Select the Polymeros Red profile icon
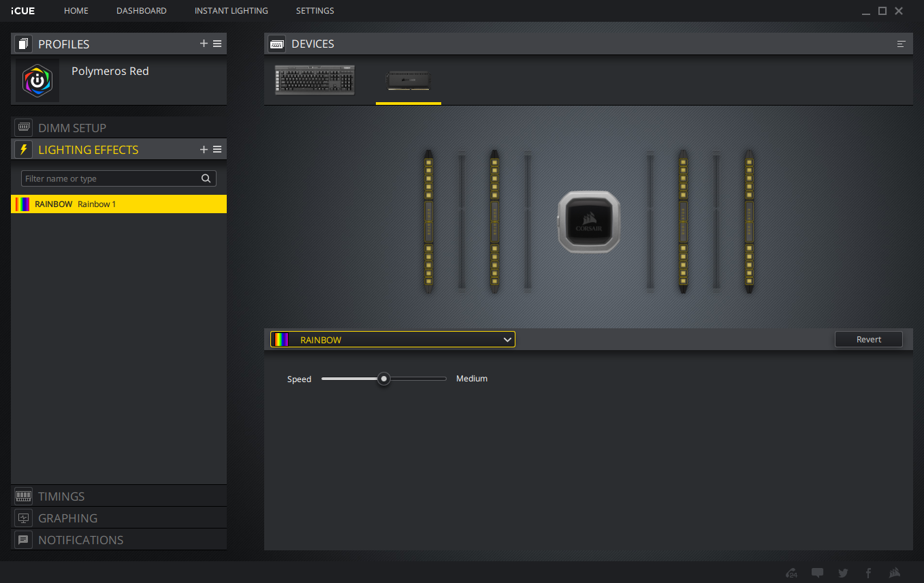The height and width of the screenshot is (583, 924). [x=37, y=80]
